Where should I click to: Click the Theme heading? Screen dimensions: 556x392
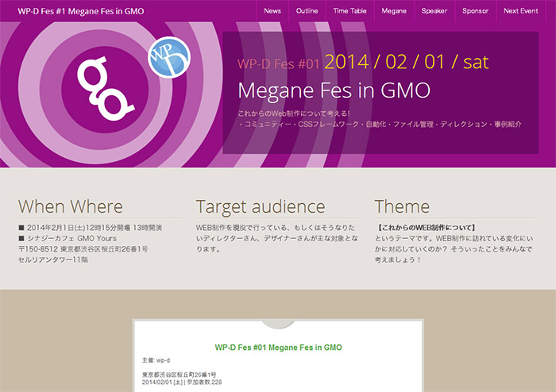point(402,207)
